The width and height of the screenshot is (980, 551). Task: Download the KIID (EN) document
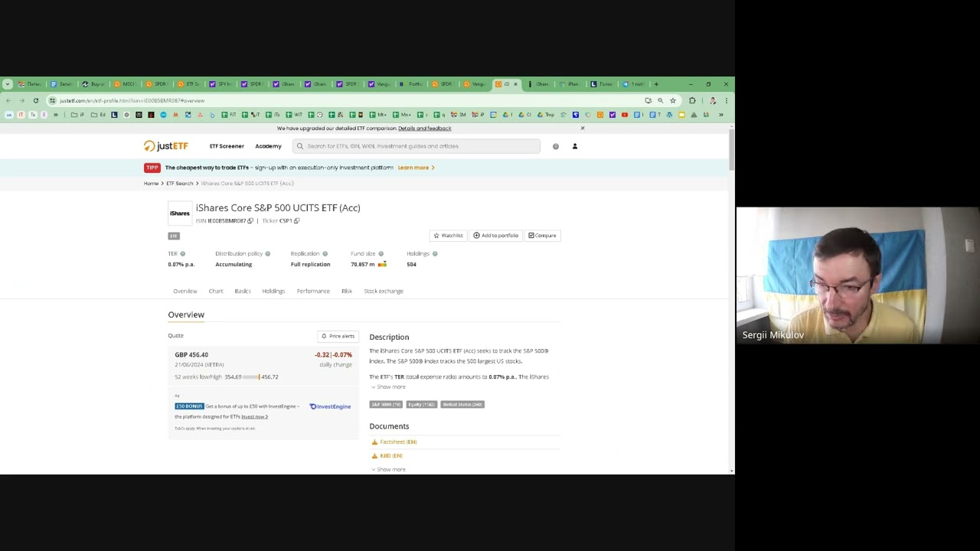click(387, 456)
